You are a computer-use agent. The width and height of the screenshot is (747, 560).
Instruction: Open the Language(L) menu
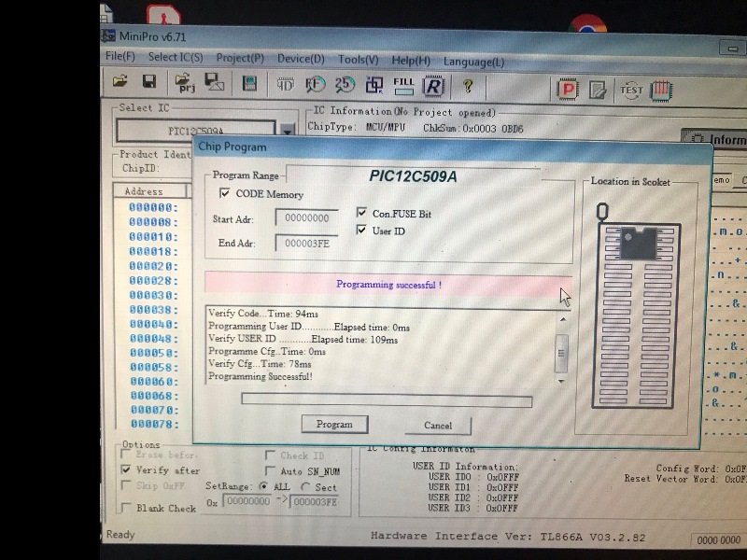473,61
